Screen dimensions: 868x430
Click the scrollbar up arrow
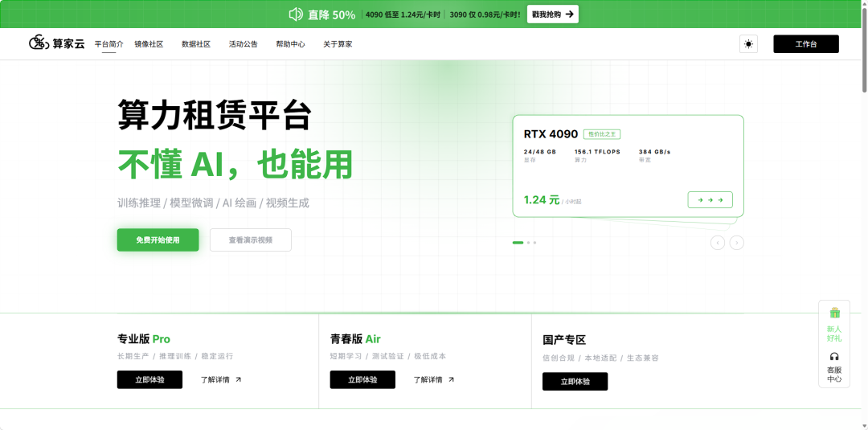pos(863,4)
